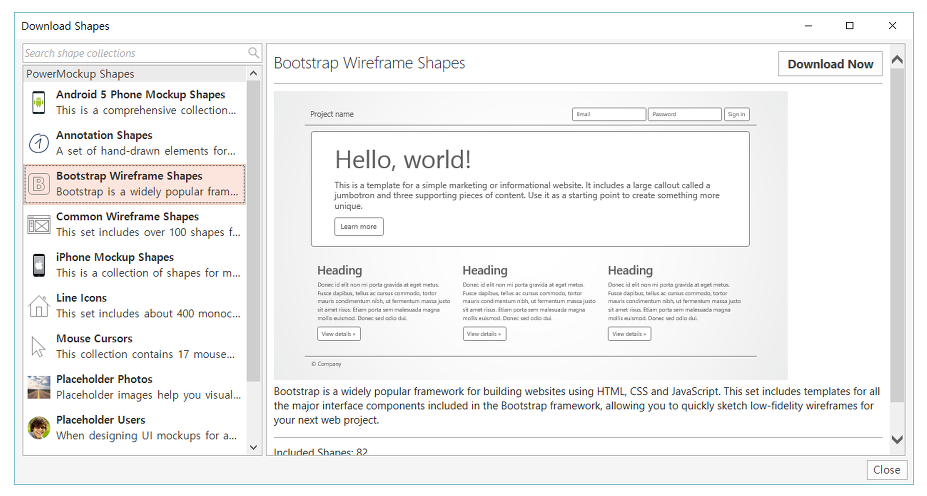Screen dimensions: 927x496
Task: Select Line Icons collection title
Action: click(x=82, y=298)
